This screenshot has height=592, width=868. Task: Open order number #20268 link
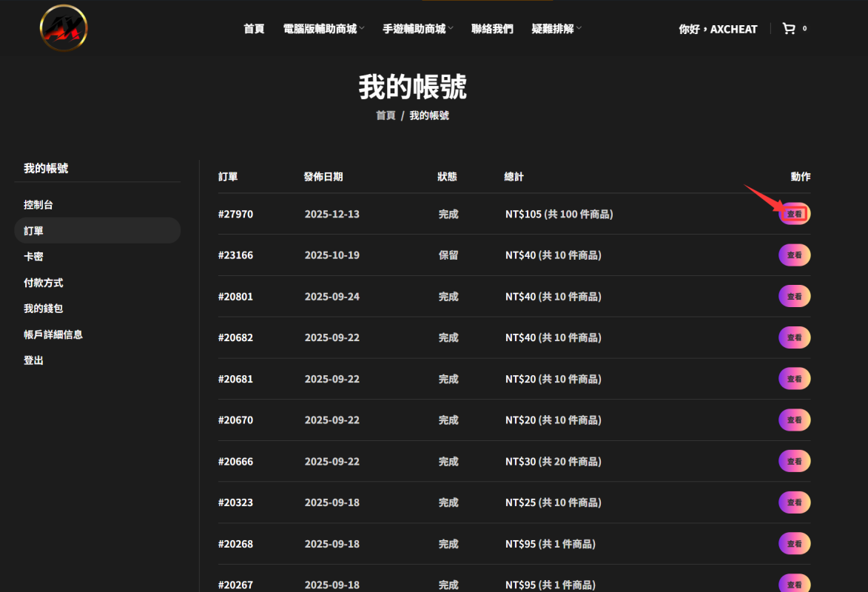(235, 545)
